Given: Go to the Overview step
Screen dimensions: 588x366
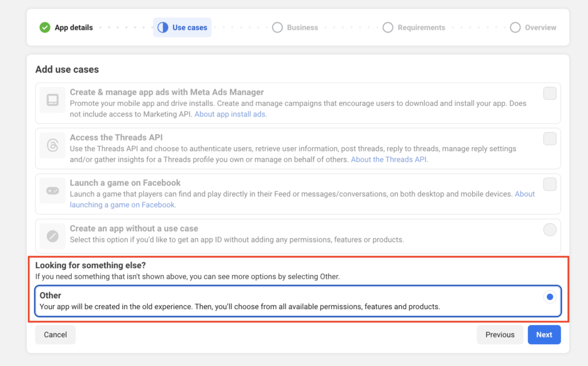Looking at the screenshot, I should 533,28.
